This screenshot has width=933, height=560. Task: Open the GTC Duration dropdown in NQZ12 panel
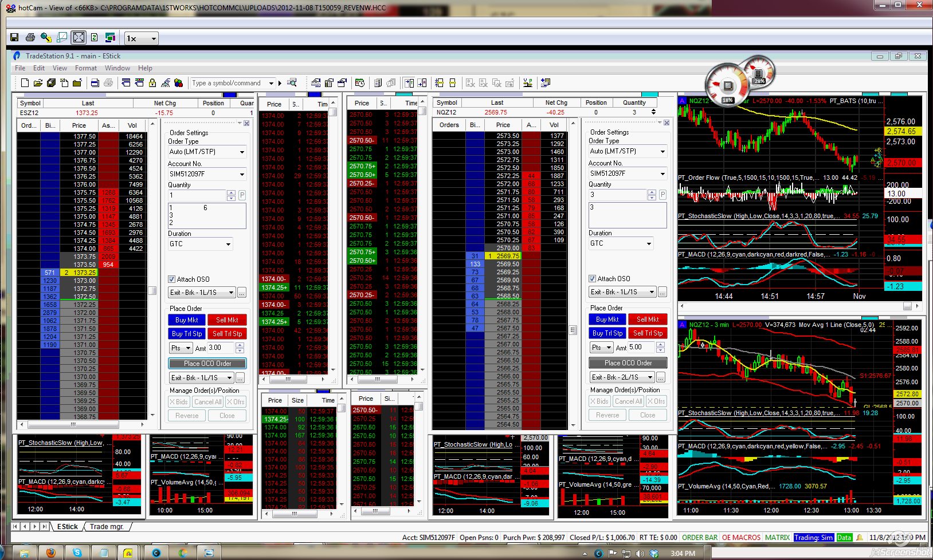click(621, 244)
